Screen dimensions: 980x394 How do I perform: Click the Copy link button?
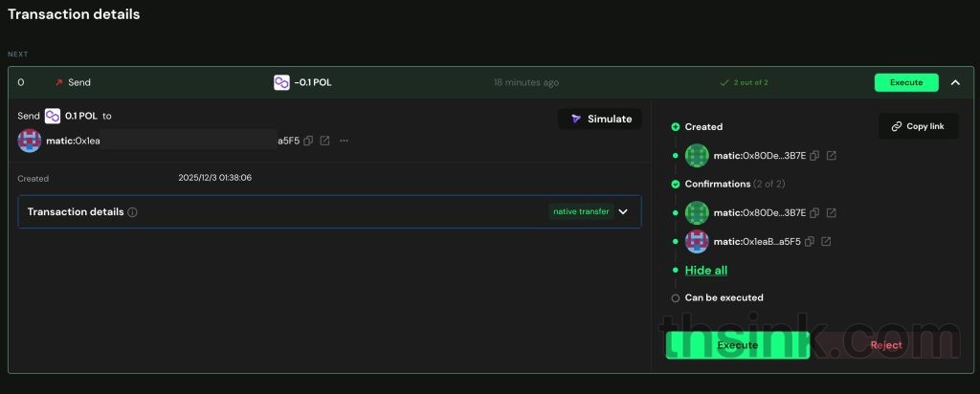point(918,126)
